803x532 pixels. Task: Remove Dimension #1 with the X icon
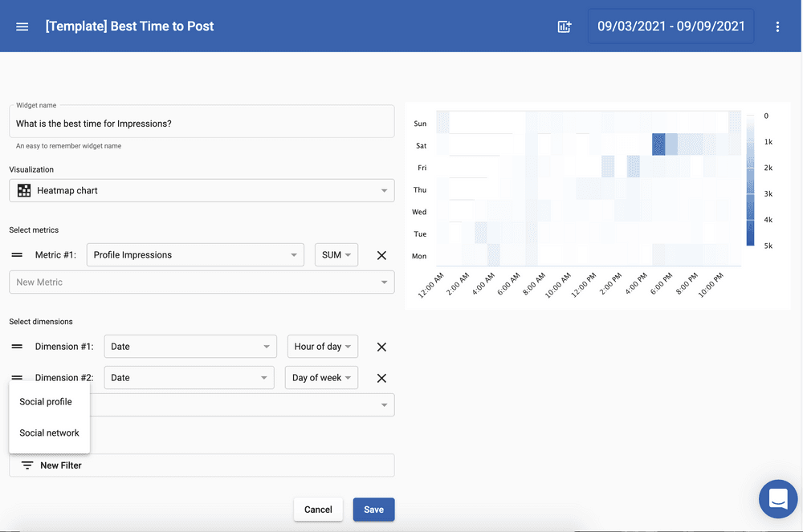[x=381, y=347]
